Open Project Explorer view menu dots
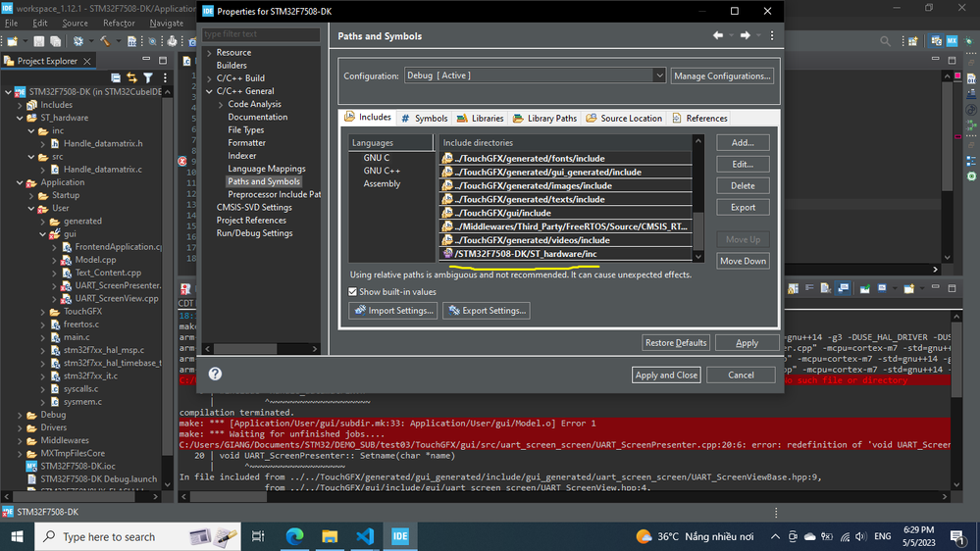 [165, 77]
